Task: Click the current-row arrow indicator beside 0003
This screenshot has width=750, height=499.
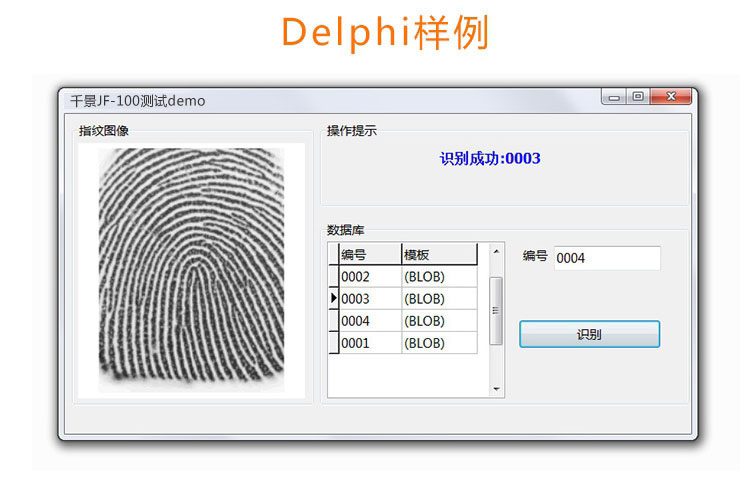Action: pos(334,299)
